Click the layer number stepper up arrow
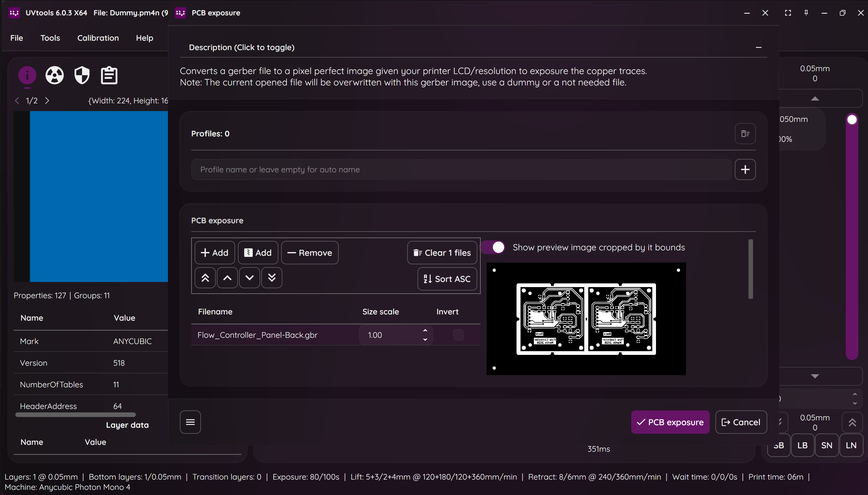Image resolution: width=868 pixels, height=495 pixels. click(x=855, y=394)
